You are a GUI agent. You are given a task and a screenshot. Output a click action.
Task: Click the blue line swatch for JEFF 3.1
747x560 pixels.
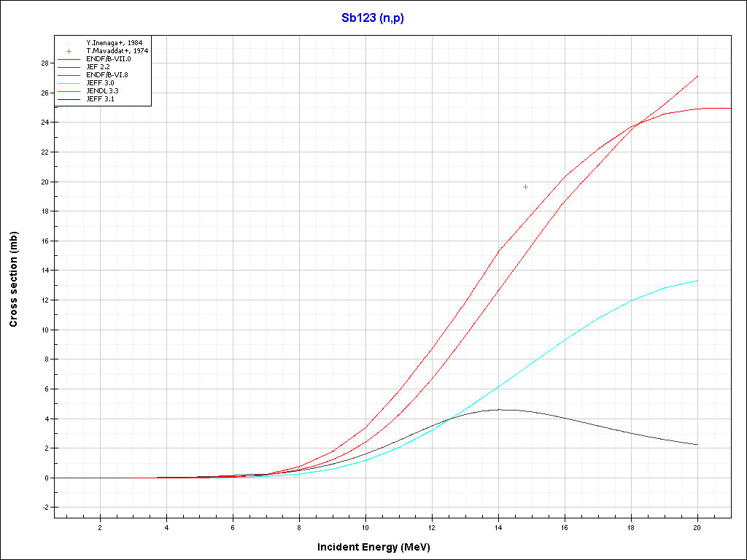[x=69, y=98]
